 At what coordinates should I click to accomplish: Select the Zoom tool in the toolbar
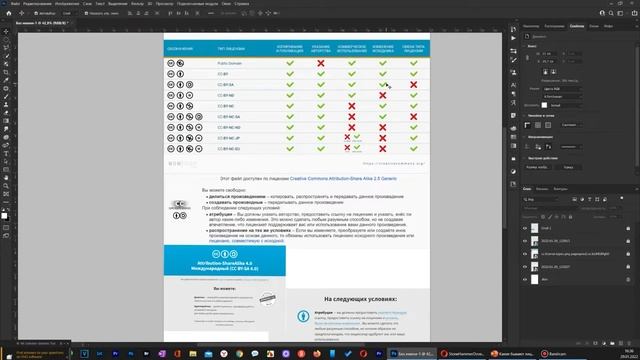[6, 186]
